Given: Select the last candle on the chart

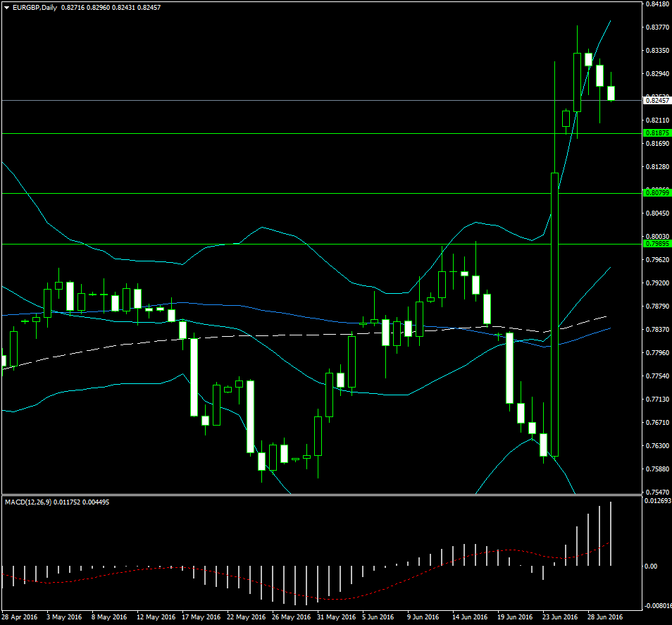Looking at the screenshot, I should [x=611, y=93].
